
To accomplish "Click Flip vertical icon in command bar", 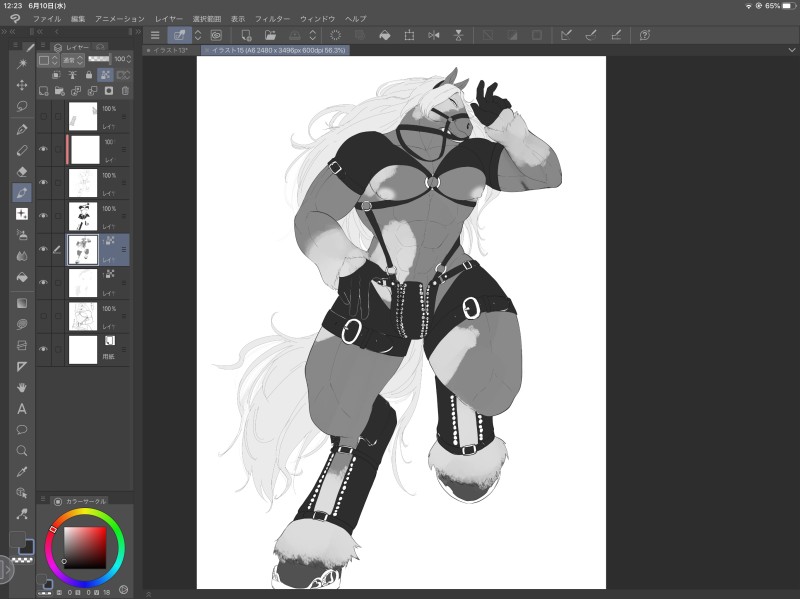I will click(x=458, y=35).
